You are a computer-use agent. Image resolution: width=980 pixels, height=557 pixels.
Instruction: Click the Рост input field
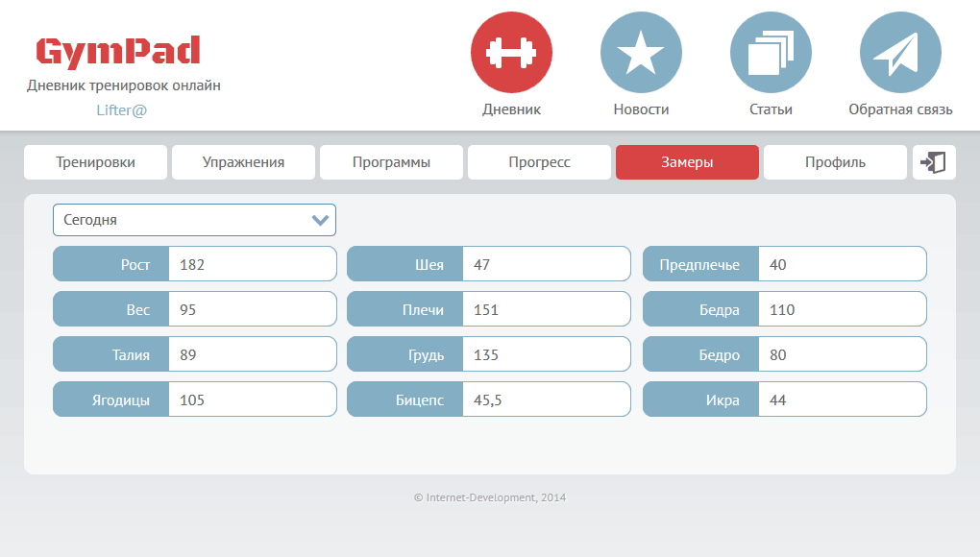(252, 264)
